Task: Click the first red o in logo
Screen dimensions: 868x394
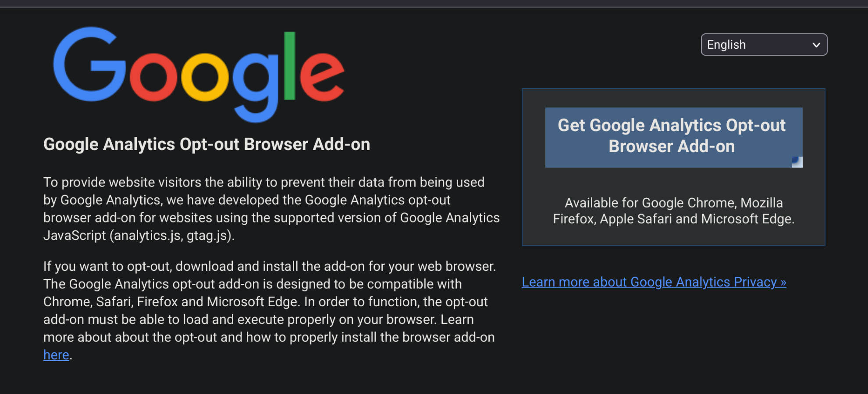Action: [x=153, y=78]
